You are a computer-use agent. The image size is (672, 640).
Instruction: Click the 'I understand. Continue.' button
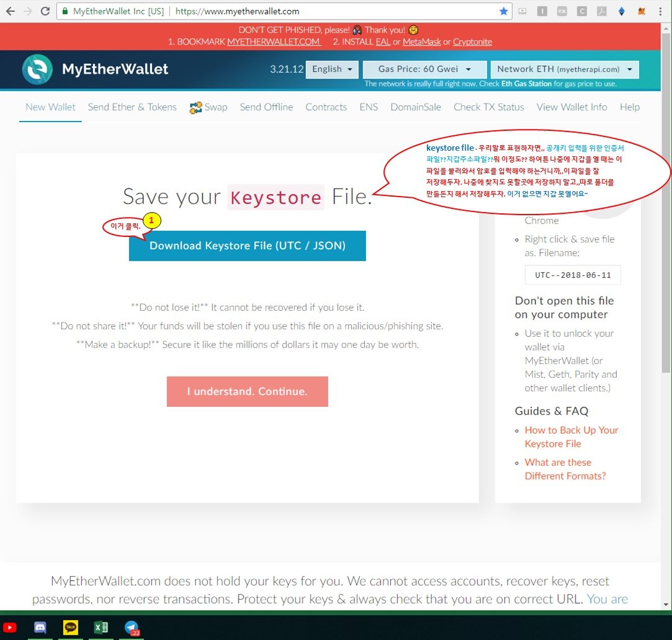(248, 391)
